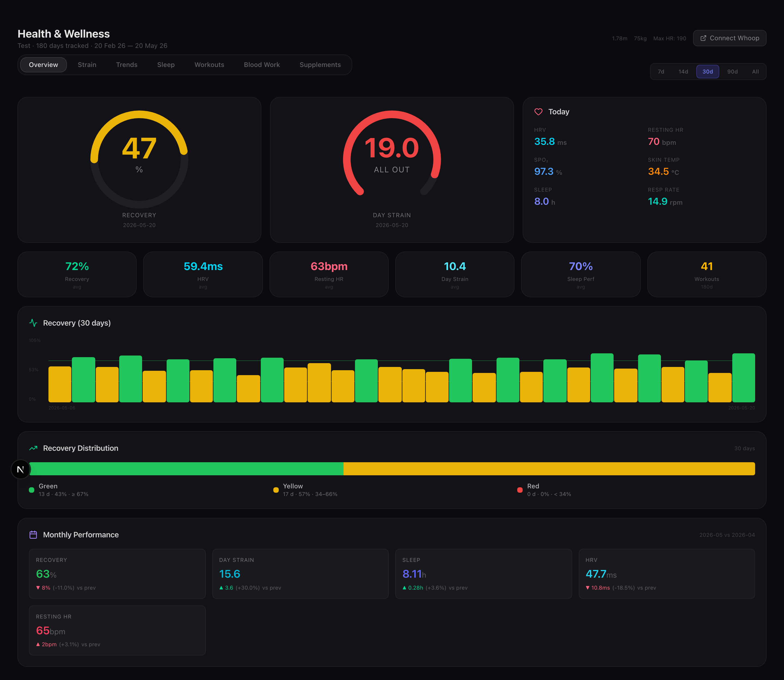
Task: Click the external link icon in Connect Whoop
Action: (x=703, y=38)
